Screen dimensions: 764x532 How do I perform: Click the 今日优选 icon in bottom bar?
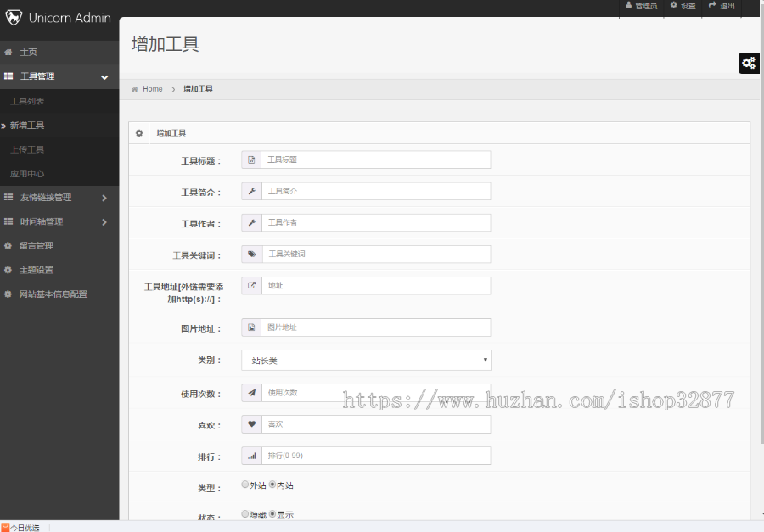(5, 528)
